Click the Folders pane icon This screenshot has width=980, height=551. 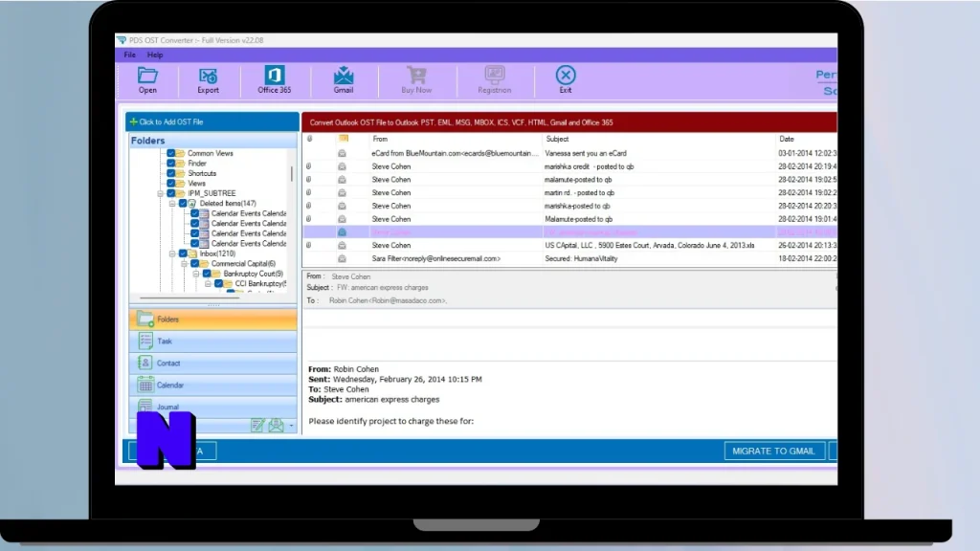coord(145,320)
